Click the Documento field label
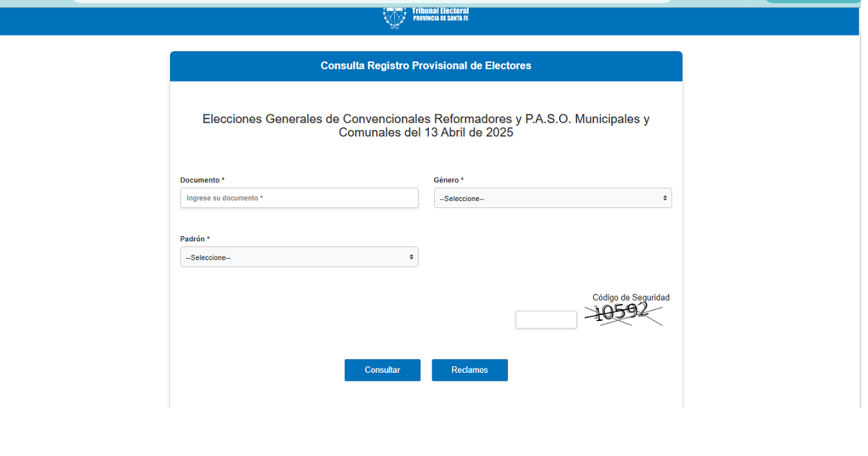Screen dimensions: 868x456 coord(202,180)
